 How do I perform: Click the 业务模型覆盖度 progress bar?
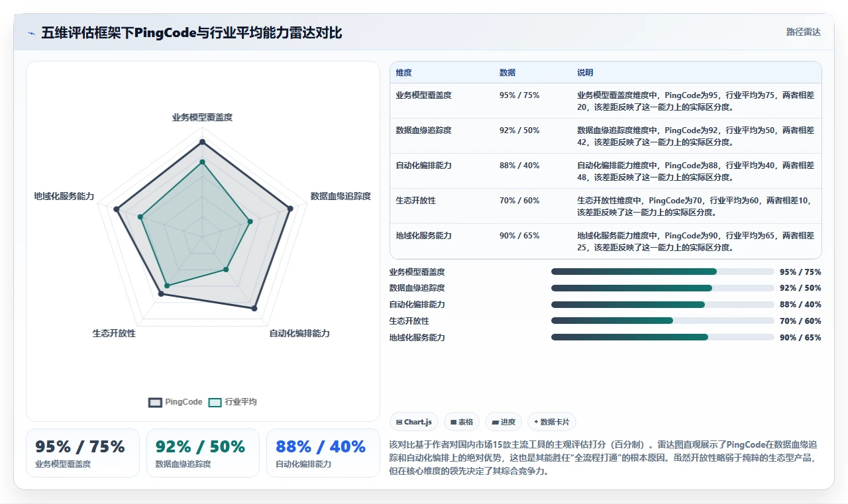662,272
